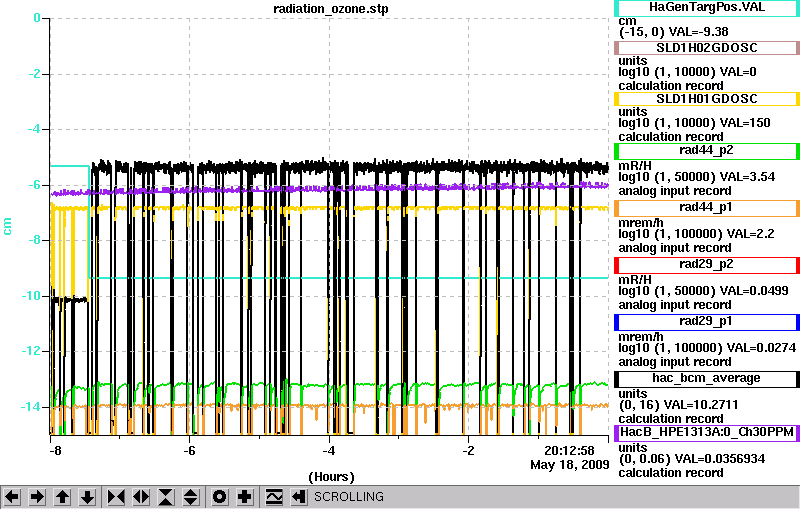Viewport: 800px width, 509px height.
Task: Click the VAL=0.0356934 ozone reading
Action: (720, 459)
